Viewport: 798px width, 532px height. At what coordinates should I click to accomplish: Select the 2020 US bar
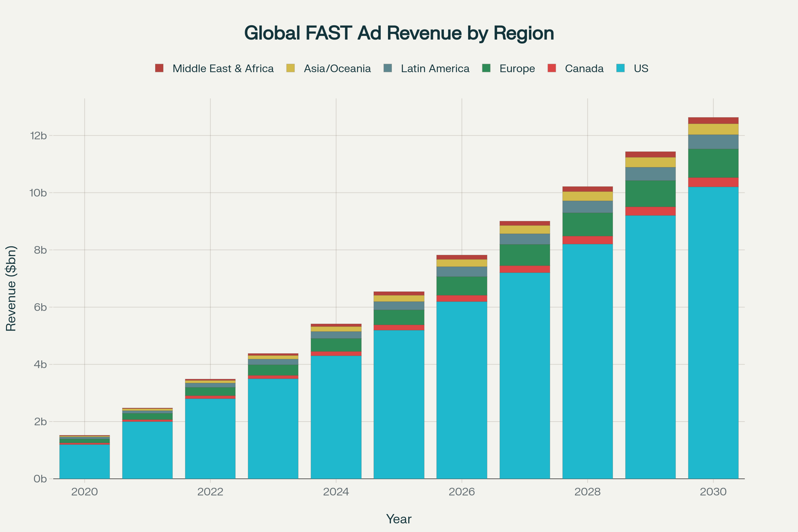84,462
